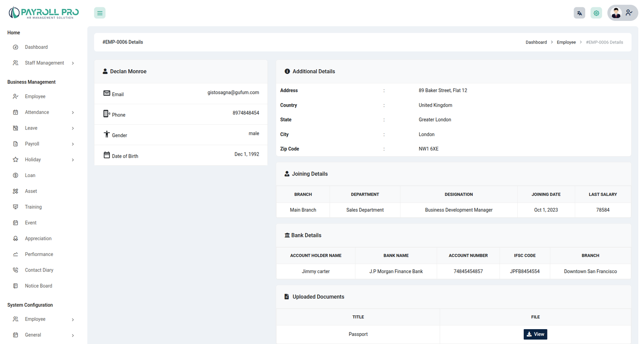Viewport: 644px width, 344px height.
Task: Toggle the hamburger sidebar menu button
Action: (x=100, y=13)
